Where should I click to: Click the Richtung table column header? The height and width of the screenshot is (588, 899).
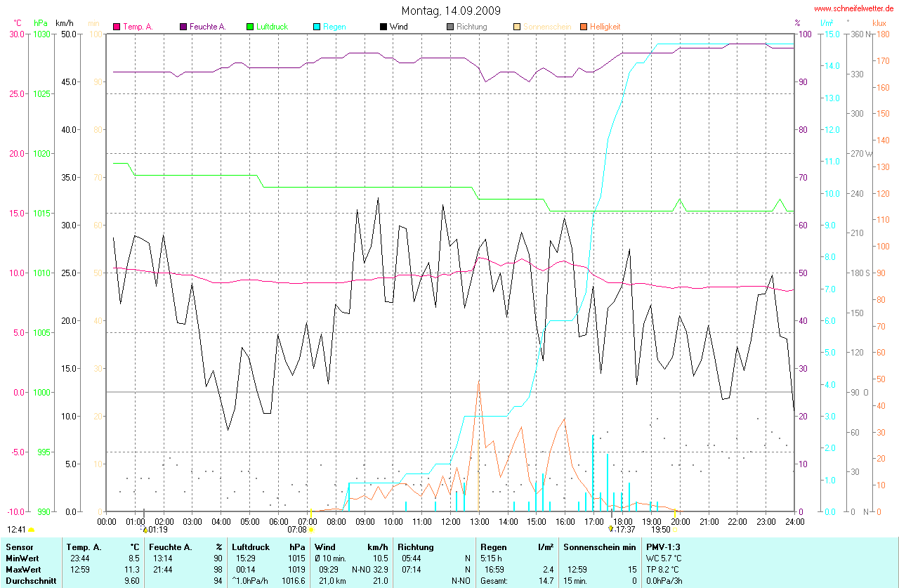tap(416, 547)
